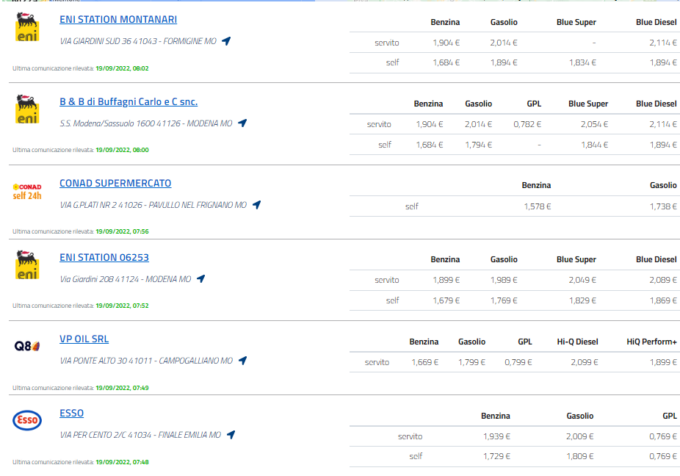The width and height of the screenshot is (680, 476).
Task: Select address VIA GIARDINI SUD 36 FORMIGINE
Action: click(x=138, y=41)
